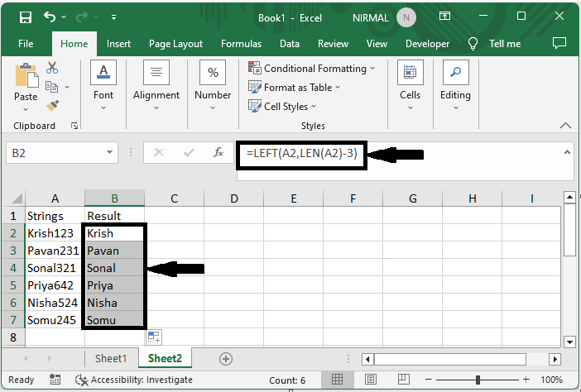Expand the Conditional Formatting dropdown
Screen dimensions: 581x392
[311, 69]
